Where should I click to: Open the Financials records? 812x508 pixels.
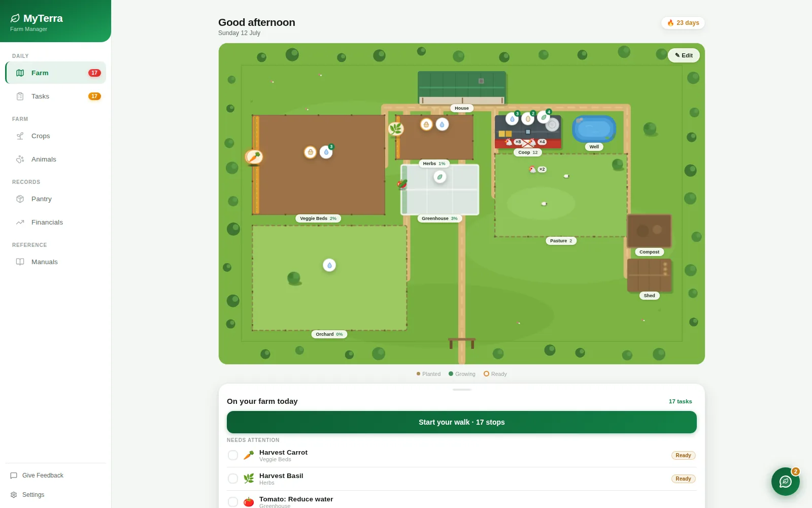click(56, 222)
